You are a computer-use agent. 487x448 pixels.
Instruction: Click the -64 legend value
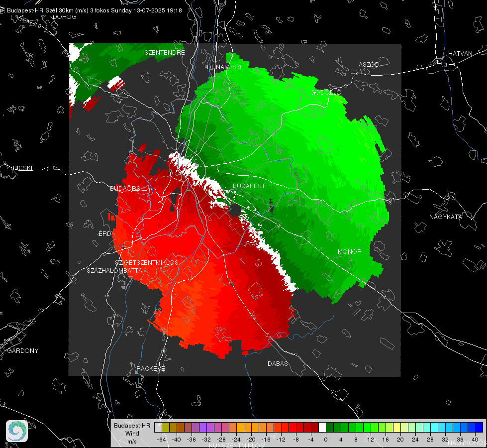point(162,440)
